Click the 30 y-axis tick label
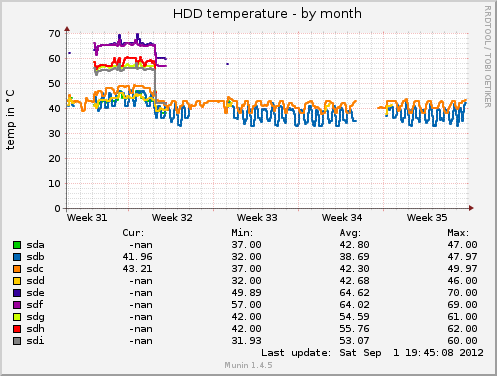Viewport: 497px width, 376px height. point(54,134)
